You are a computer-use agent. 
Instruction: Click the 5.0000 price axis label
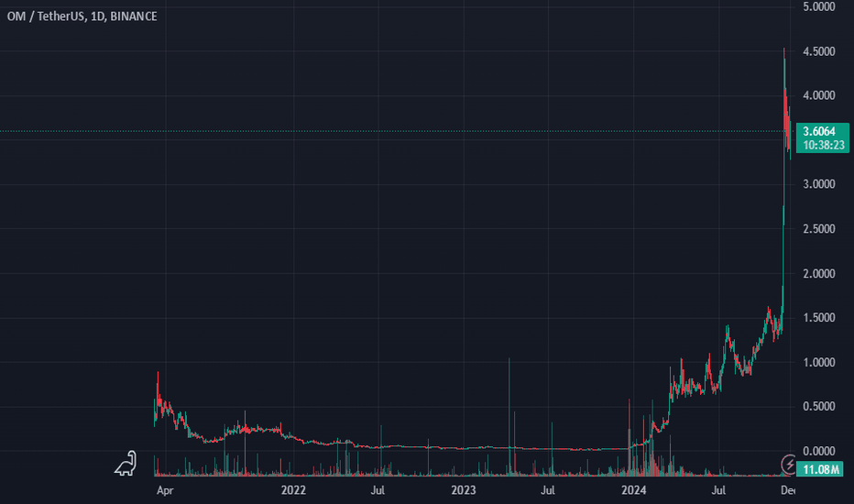[x=819, y=6]
